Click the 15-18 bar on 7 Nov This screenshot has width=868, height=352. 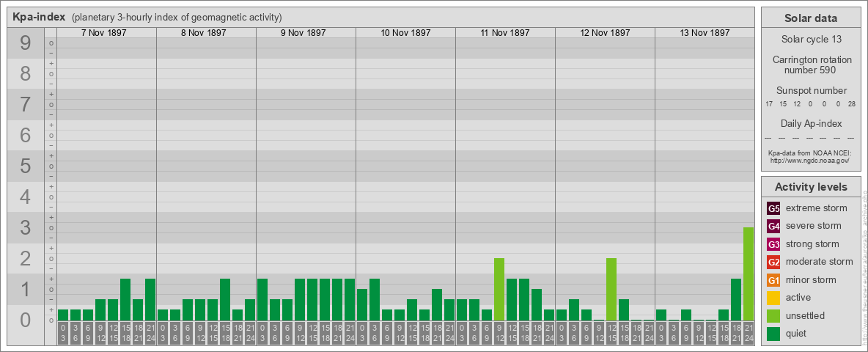[125, 299]
